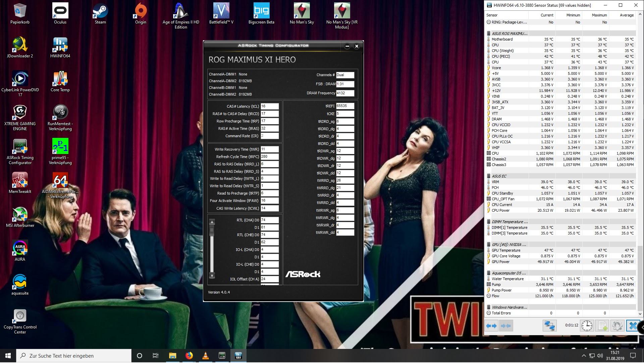Open Firefox from the taskbar
The width and height of the screenshot is (644, 363).
click(189, 356)
